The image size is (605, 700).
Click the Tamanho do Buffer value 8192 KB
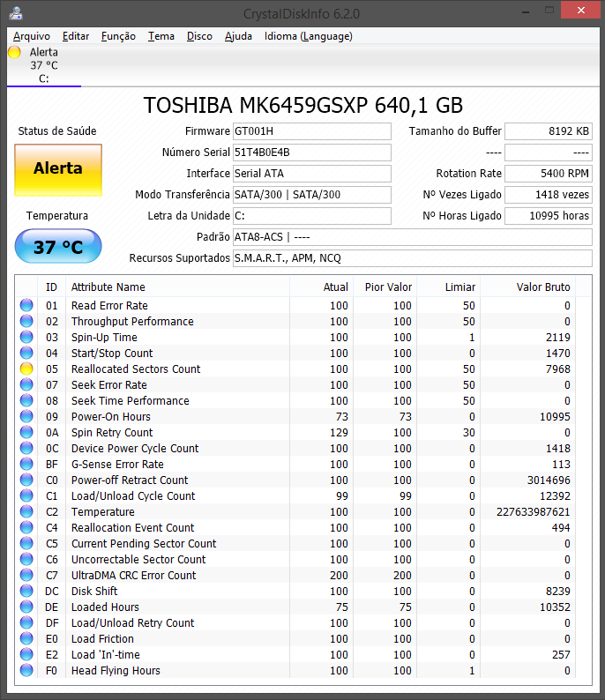coord(549,131)
